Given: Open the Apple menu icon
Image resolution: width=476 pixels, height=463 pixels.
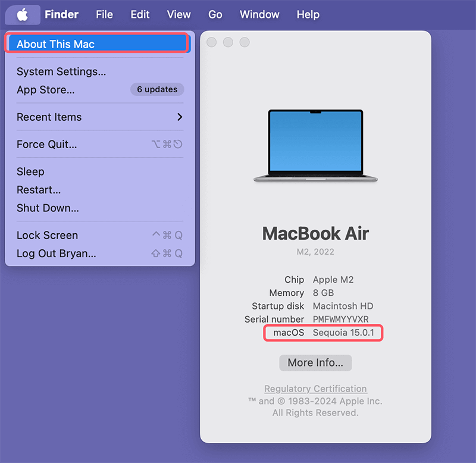Looking at the screenshot, I should click(x=23, y=14).
